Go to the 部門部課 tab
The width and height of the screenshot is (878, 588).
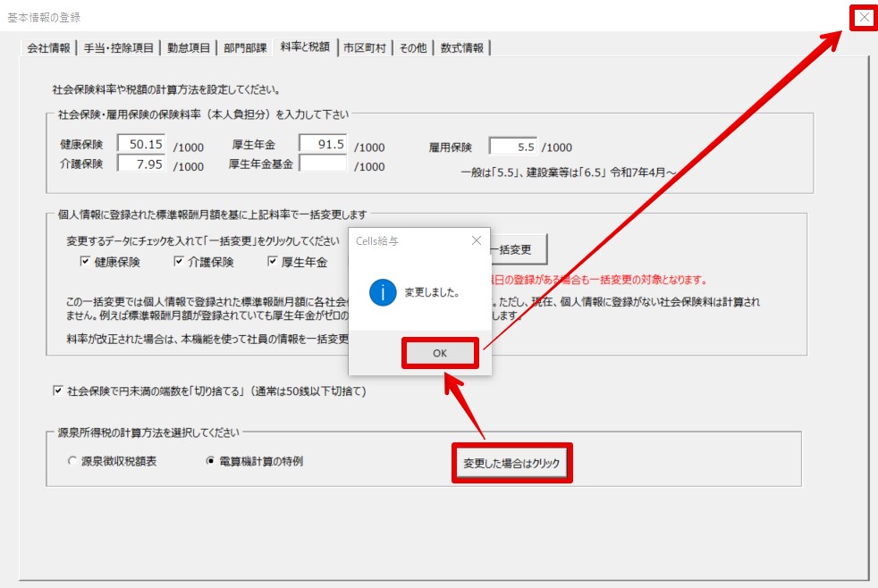tap(245, 48)
